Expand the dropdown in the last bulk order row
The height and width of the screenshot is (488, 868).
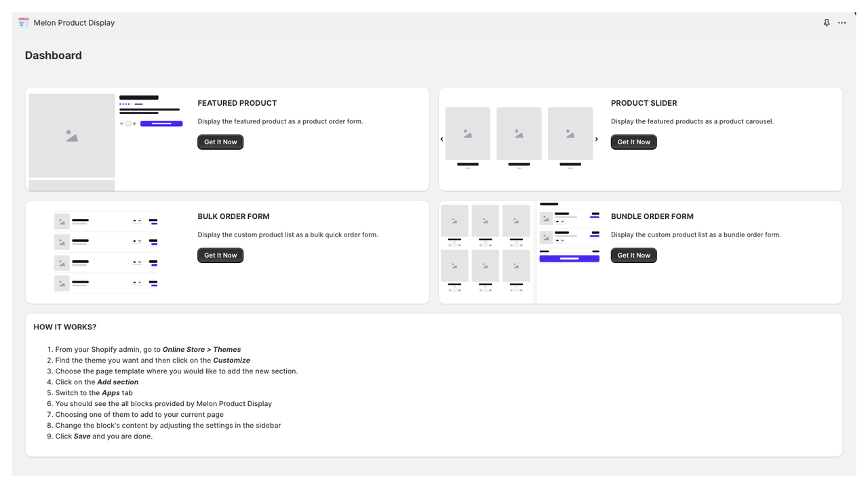tap(137, 283)
